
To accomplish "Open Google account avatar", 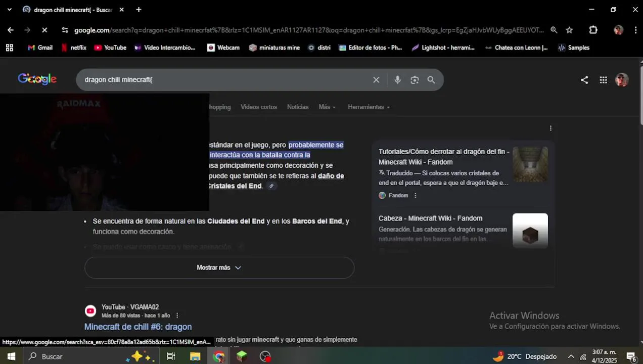I will pos(622,80).
